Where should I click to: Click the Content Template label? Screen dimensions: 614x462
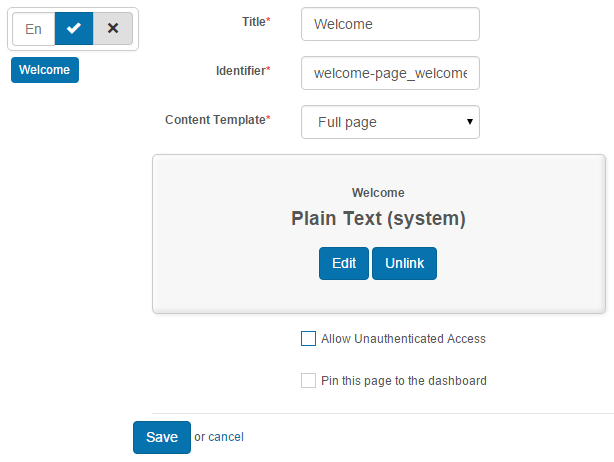(x=217, y=120)
